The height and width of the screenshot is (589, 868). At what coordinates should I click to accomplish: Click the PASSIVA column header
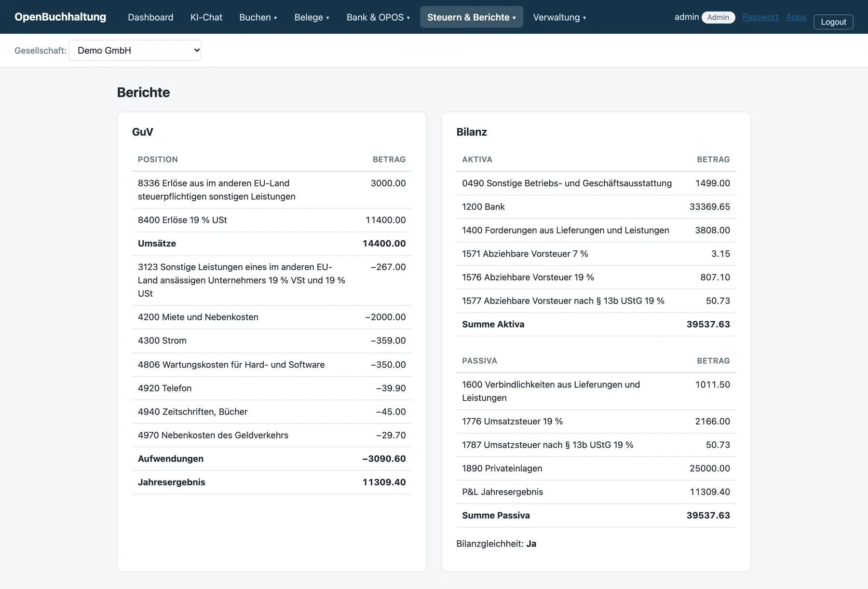pos(479,360)
